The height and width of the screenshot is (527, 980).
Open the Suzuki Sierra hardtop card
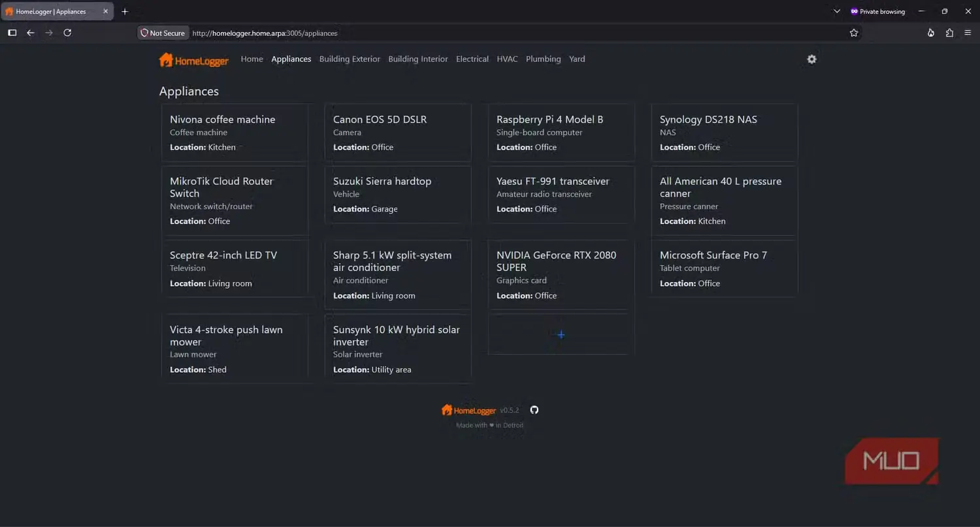398,195
